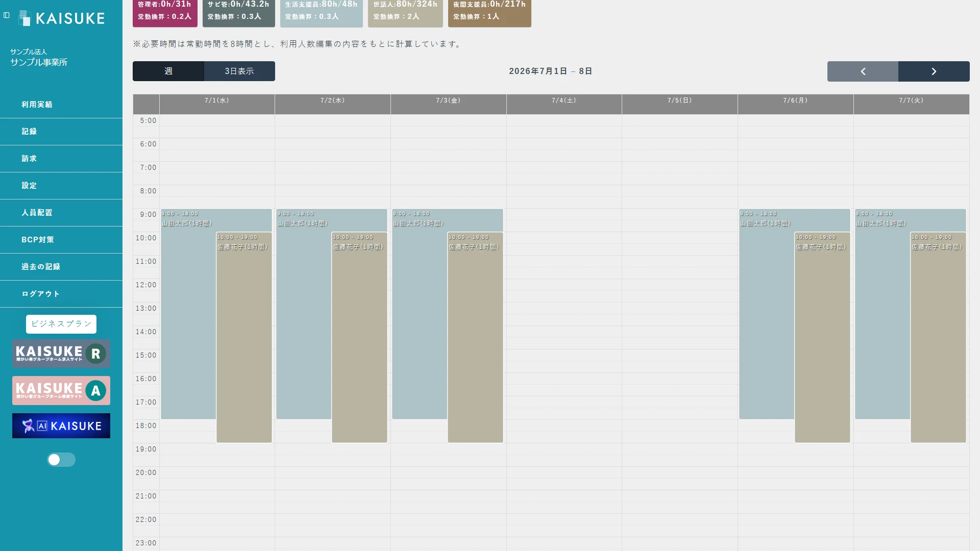Open 利用実績 menu
Screen dimensions: 980x551
click(x=61, y=105)
